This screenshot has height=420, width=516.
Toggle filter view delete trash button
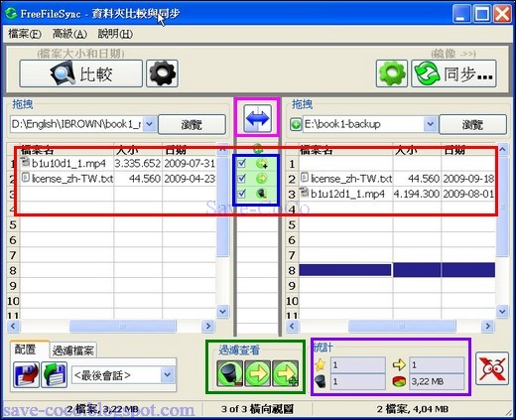click(x=229, y=373)
